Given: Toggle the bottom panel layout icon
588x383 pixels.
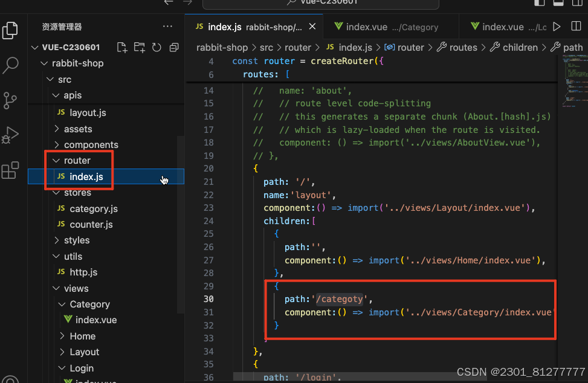Looking at the screenshot, I should [558, 2].
